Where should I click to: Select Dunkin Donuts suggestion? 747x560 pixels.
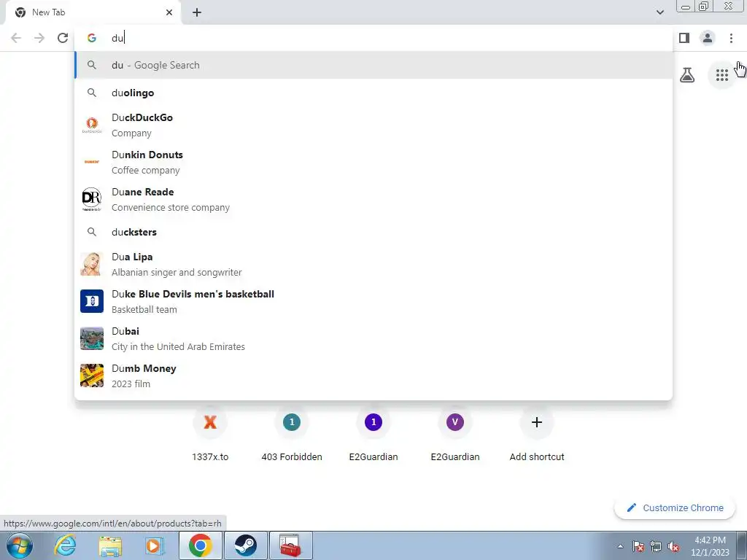click(373, 162)
